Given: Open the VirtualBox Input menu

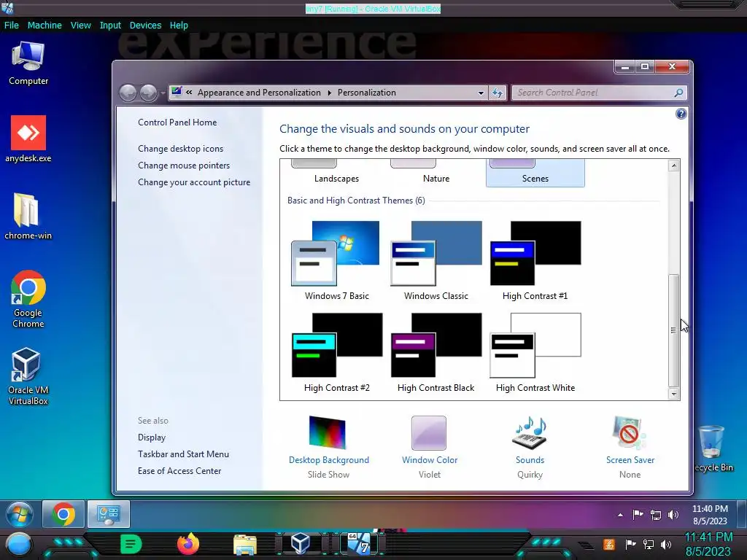Looking at the screenshot, I should 110,26.
